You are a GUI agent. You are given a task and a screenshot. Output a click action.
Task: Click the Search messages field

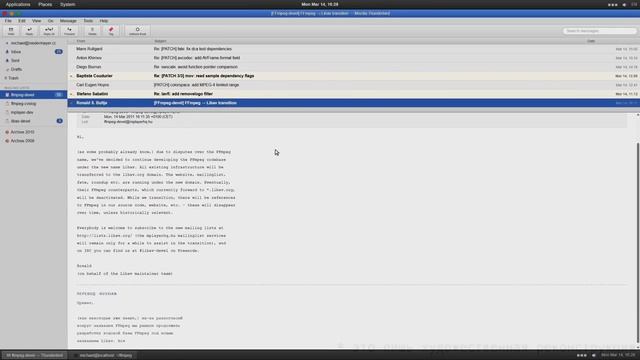599,31
